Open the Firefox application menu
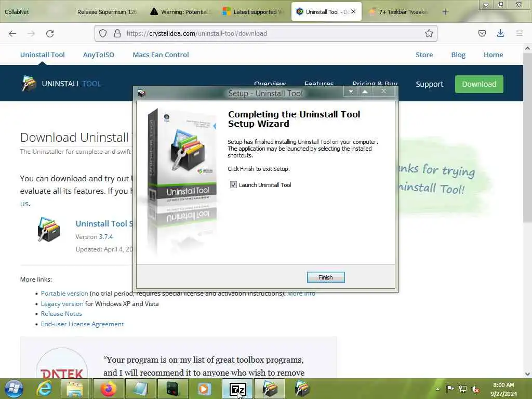This screenshot has width=532, height=399. point(519,33)
